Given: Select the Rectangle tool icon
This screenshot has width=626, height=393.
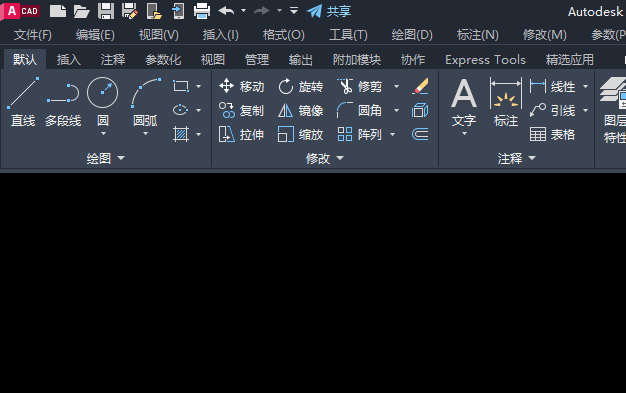Looking at the screenshot, I should pos(181,86).
